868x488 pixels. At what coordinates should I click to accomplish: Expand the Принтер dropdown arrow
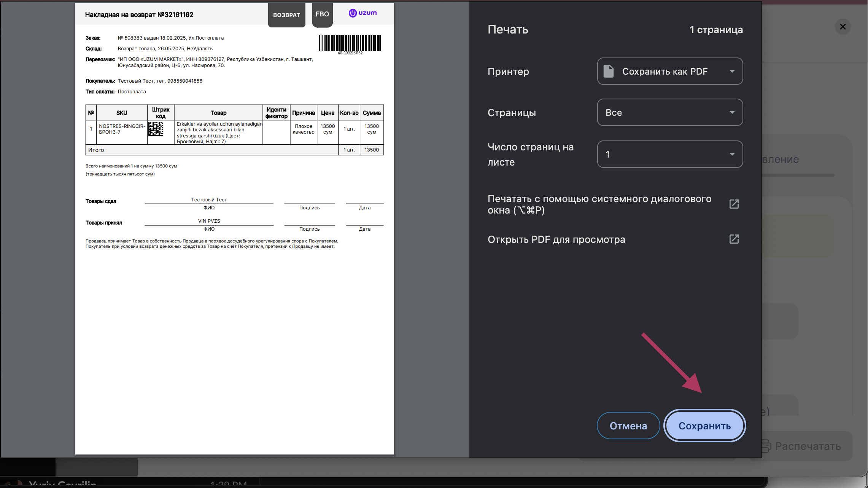click(732, 71)
